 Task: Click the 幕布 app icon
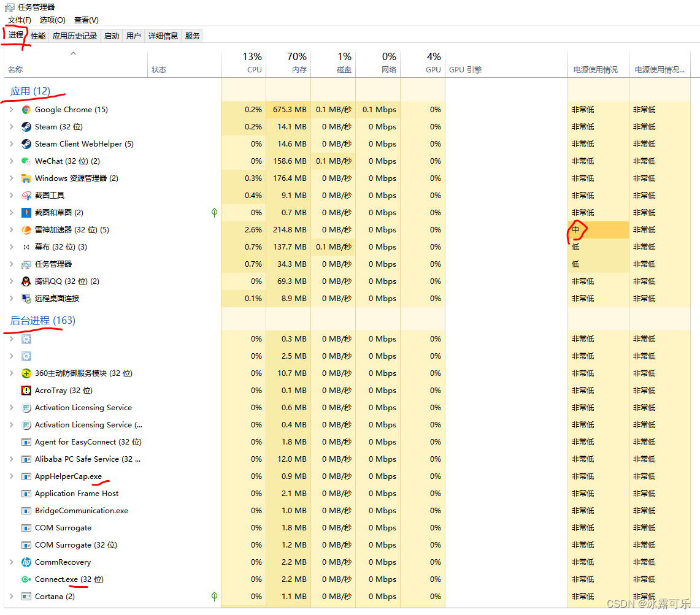pos(26,247)
